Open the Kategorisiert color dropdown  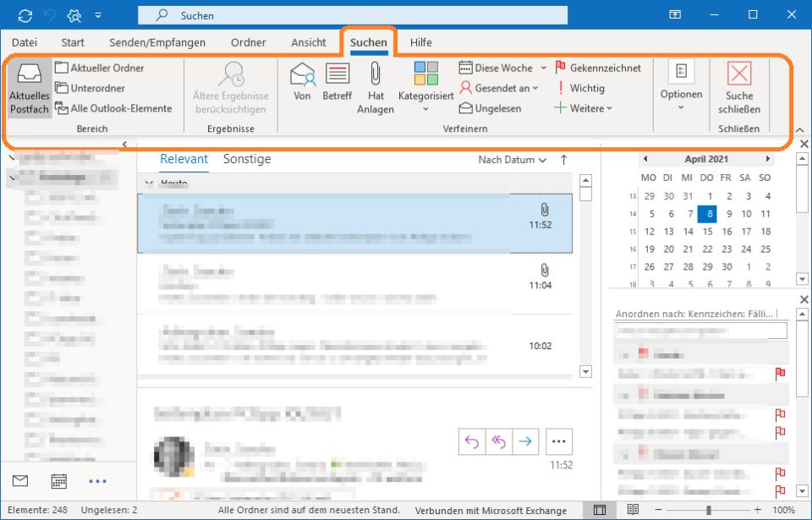point(425,88)
